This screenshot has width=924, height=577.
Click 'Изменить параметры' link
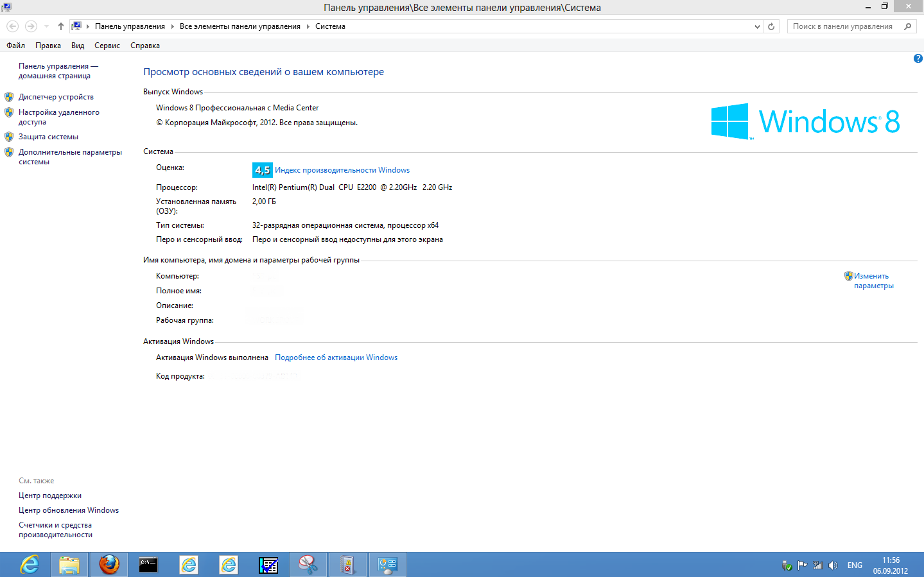point(873,280)
